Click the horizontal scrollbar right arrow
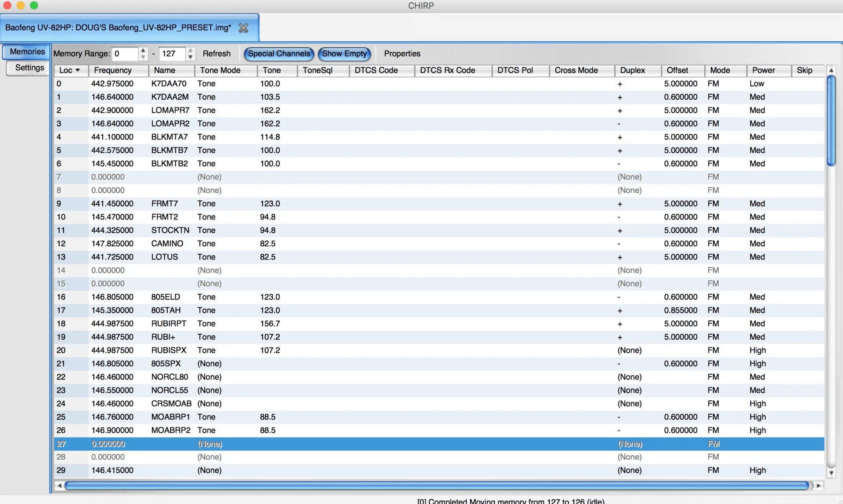The image size is (843, 504). tap(819, 486)
